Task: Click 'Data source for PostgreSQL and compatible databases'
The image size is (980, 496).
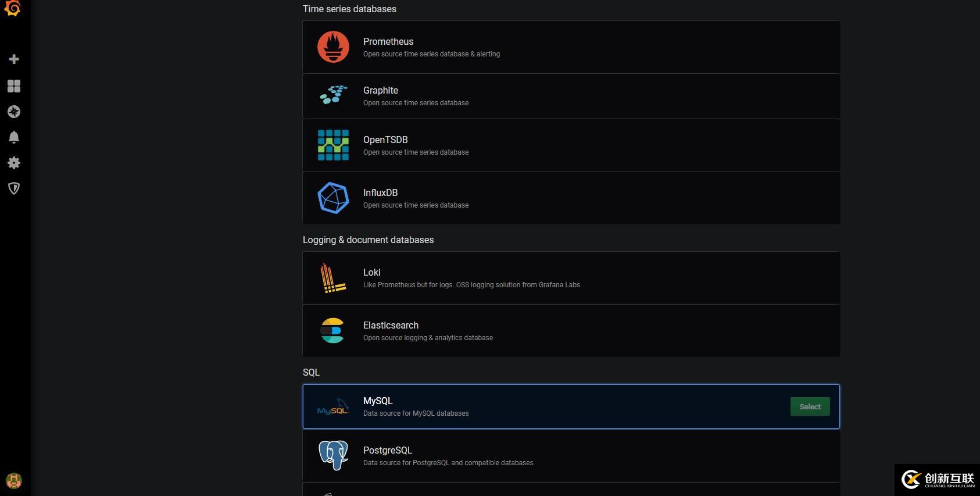Action: [x=448, y=463]
